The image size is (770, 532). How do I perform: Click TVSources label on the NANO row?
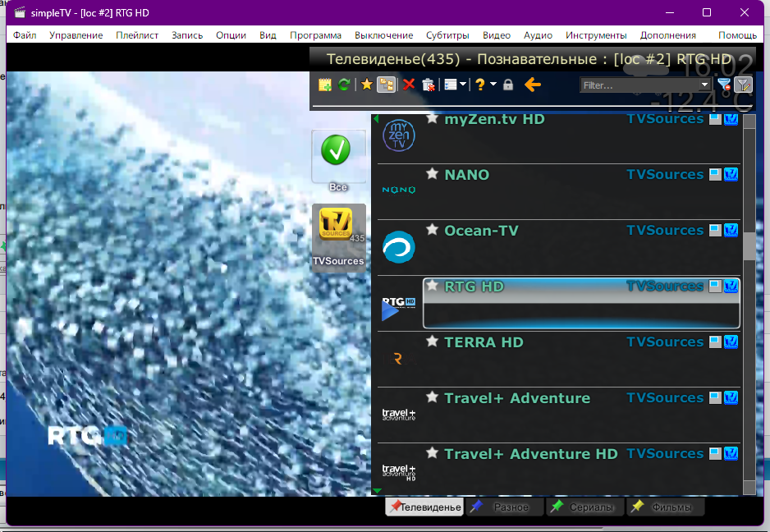click(665, 174)
